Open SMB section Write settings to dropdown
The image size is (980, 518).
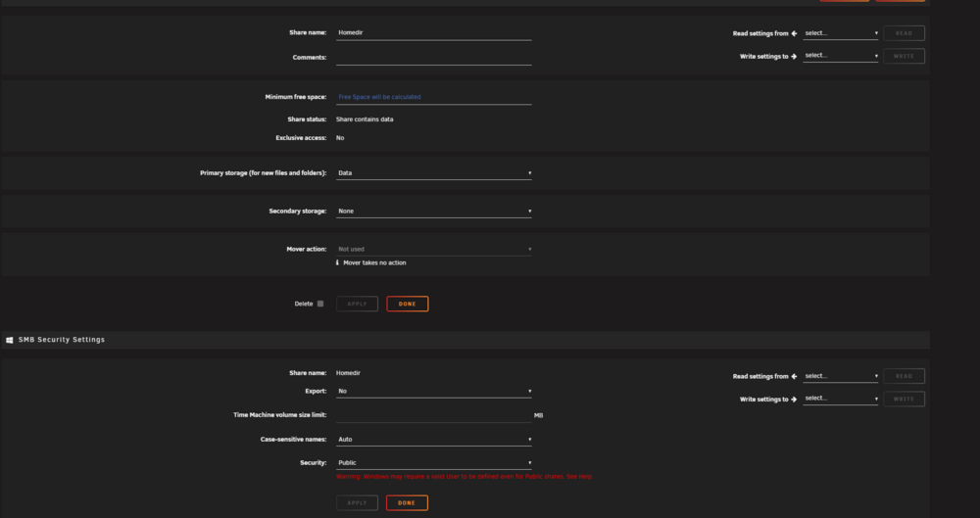pos(841,399)
